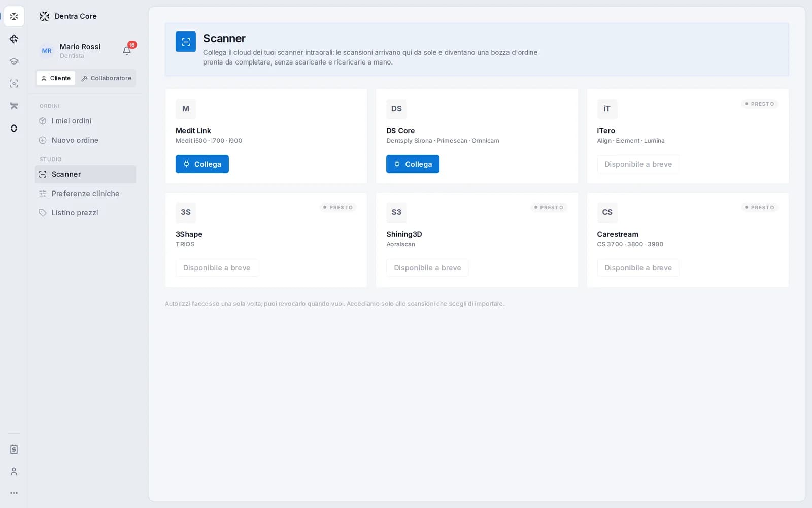This screenshot has height=508, width=812.
Task: Click the Shining3D card title
Action: coord(404,234)
